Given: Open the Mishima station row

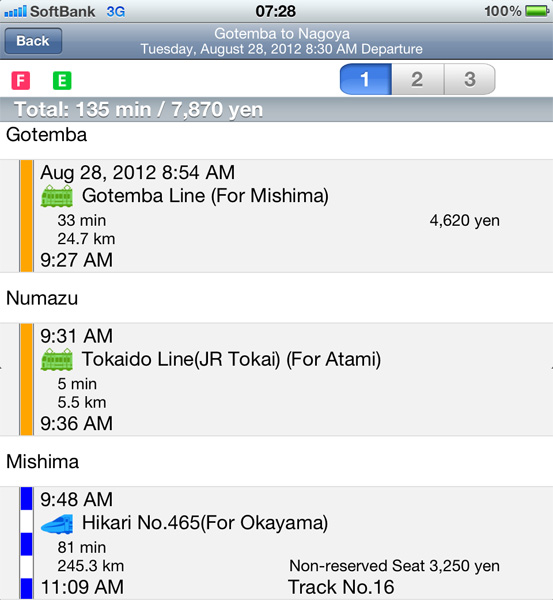Looking at the screenshot, I should [276, 461].
